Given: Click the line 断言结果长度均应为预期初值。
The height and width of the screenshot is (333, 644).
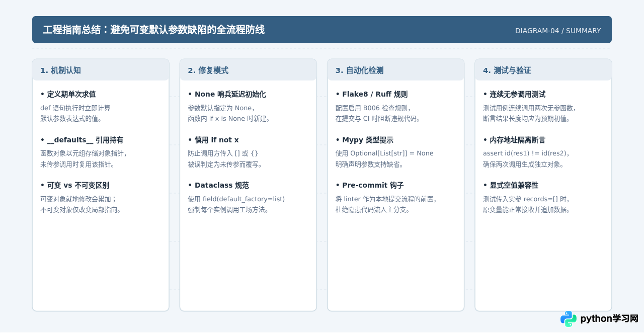Looking at the screenshot, I should pyautogui.click(x=527, y=119).
